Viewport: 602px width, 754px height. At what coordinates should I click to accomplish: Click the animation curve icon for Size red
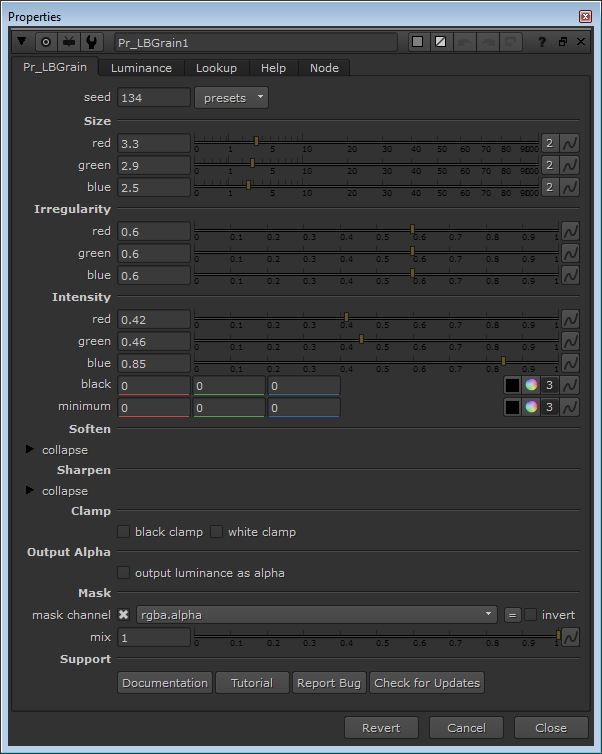[x=570, y=144]
